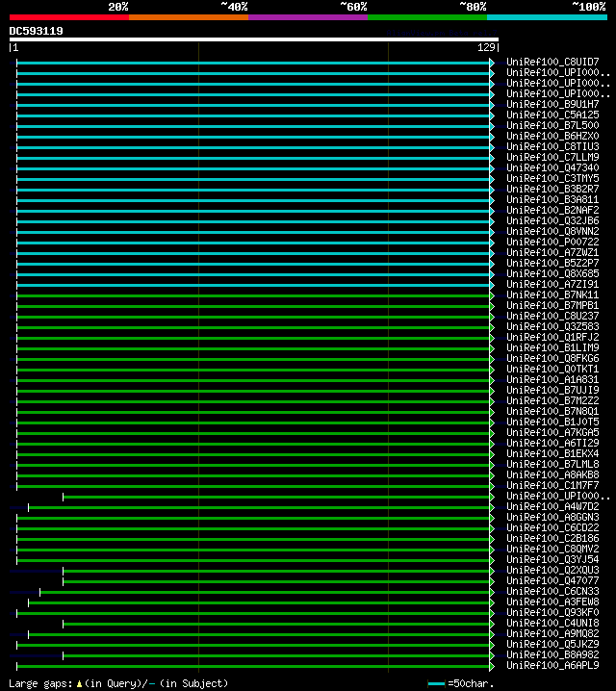This screenshot has width=616, height=691.
Task: Select the UniRef100_A7KGA5 label
Action: pyautogui.click(x=552, y=432)
